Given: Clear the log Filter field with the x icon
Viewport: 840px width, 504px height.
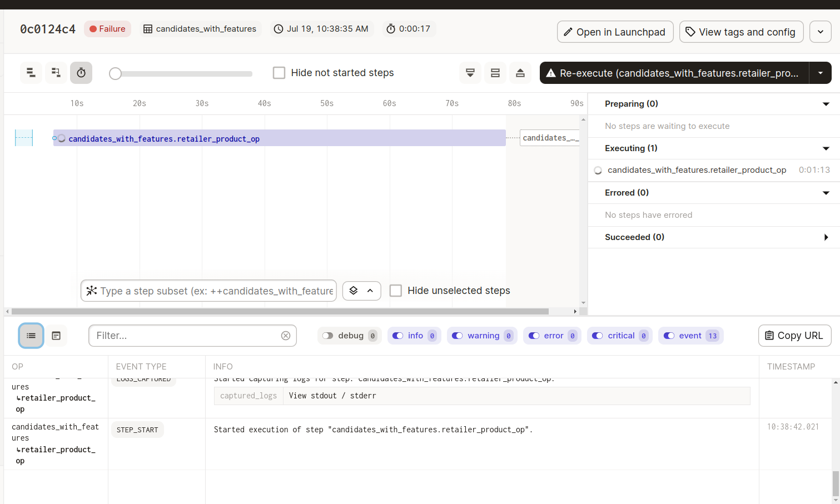Looking at the screenshot, I should click(x=286, y=336).
